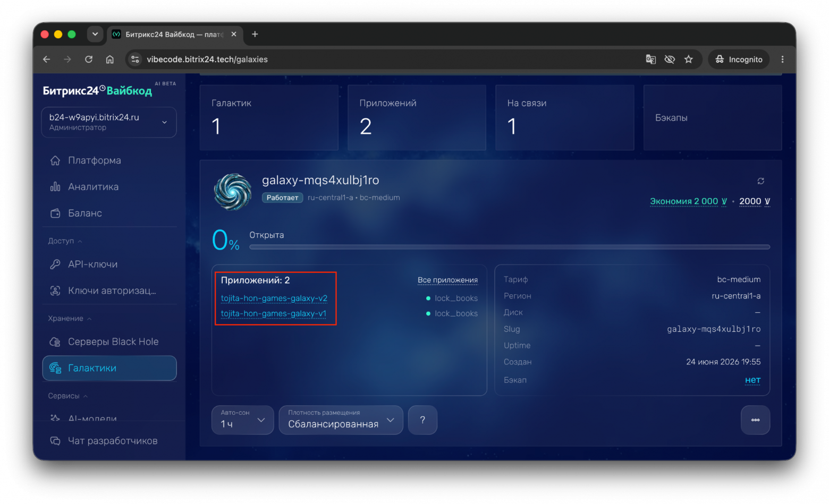The height and width of the screenshot is (504, 829).
Task: Close the Битрикс24 Вайбкод tab
Action: 234,35
